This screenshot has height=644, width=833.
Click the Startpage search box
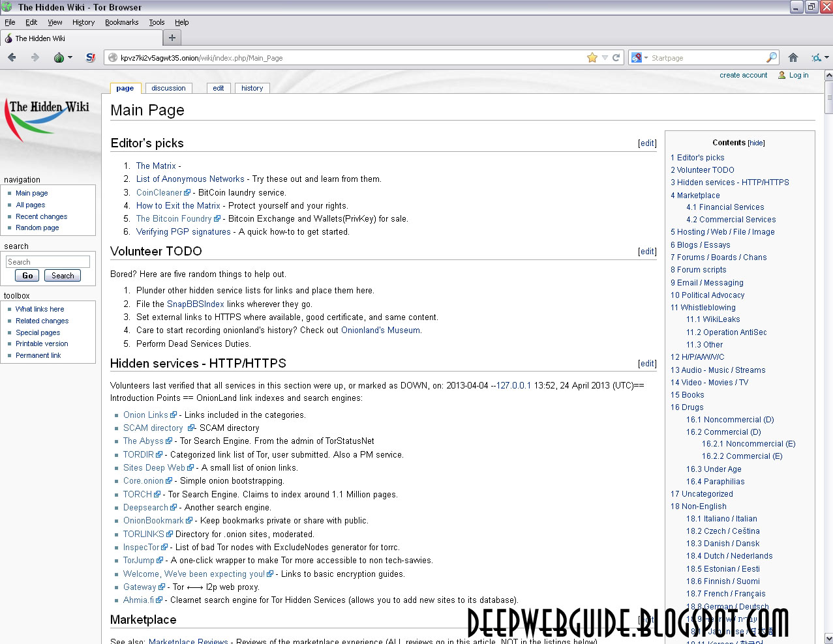(x=708, y=57)
